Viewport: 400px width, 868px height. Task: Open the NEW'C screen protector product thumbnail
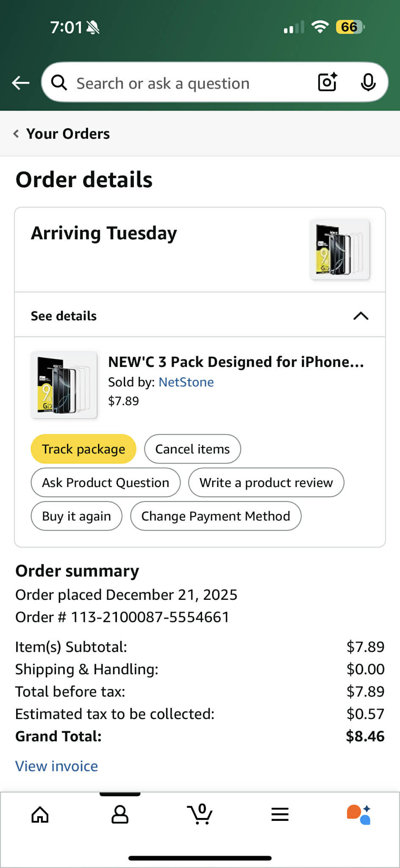click(64, 385)
